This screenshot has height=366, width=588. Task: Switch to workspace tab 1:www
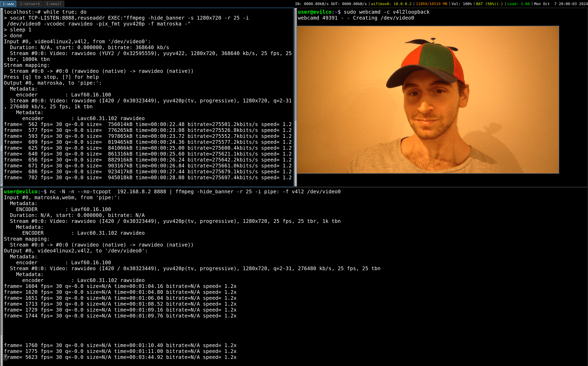pyautogui.click(x=8, y=4)
